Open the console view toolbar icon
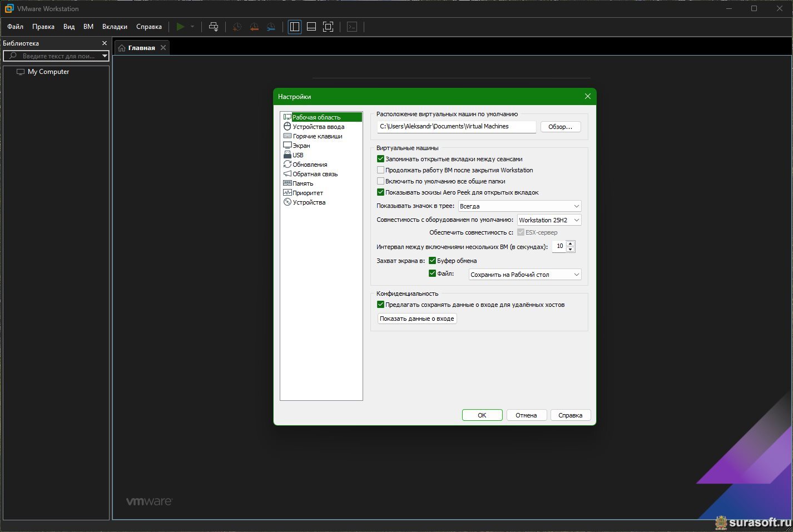Image resolution: width=793 pixels, height=532 pixels. click(x=352, y=27)
